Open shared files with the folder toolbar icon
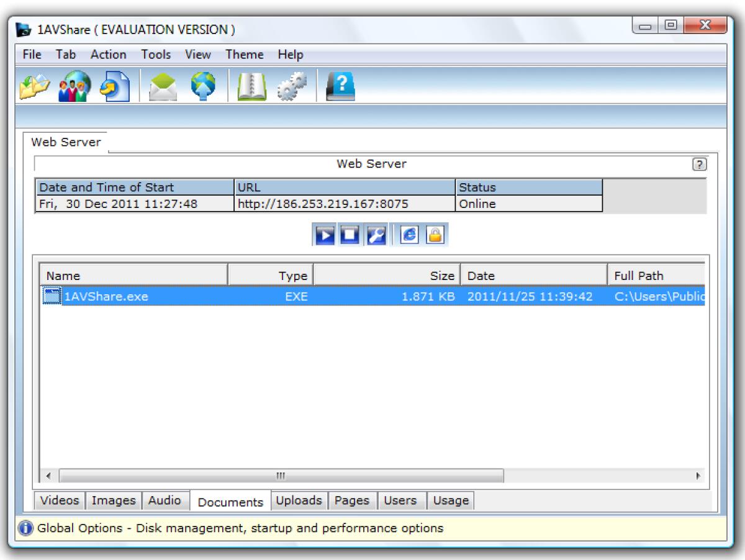745x560 pixels. [x=34, y=87]
